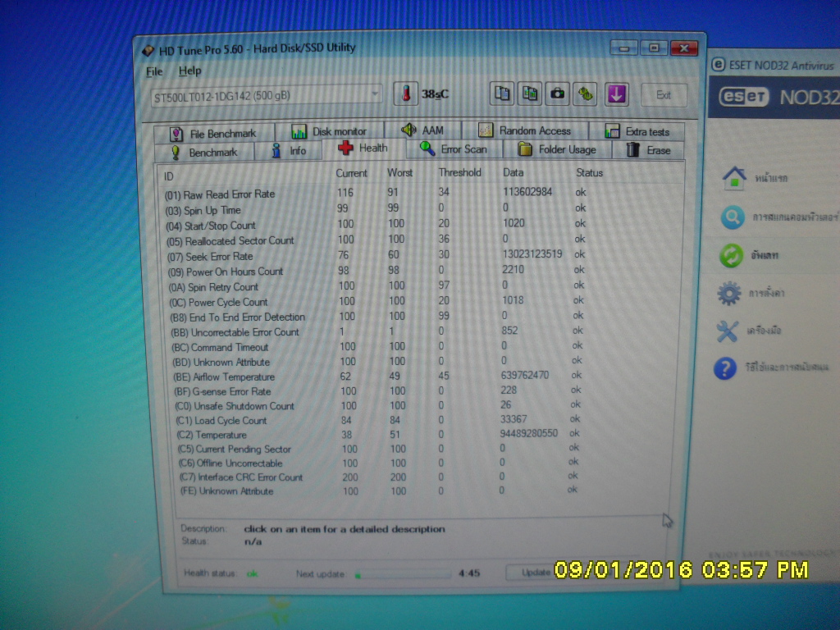840x630 pixels.
Task: Click the Next update progress bar
Action: pos(403,574)
